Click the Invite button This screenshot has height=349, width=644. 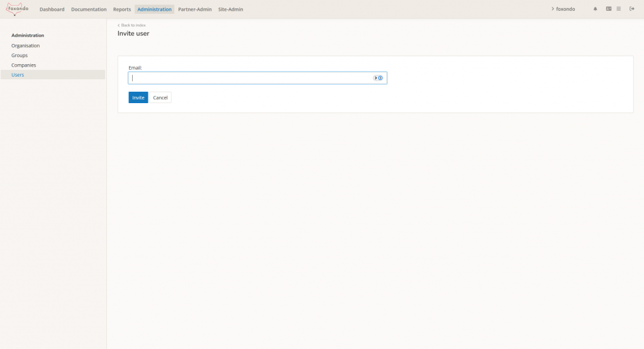pos(138,97)
